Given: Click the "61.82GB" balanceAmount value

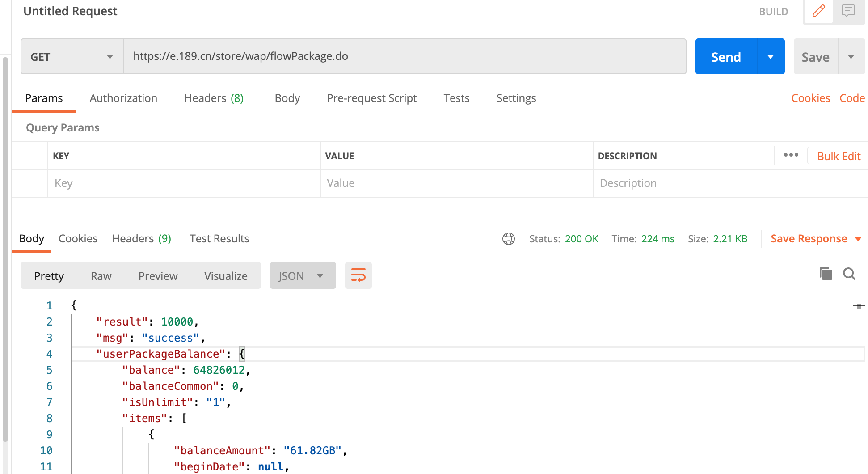Looking at the screenshot, I should 312,451.
